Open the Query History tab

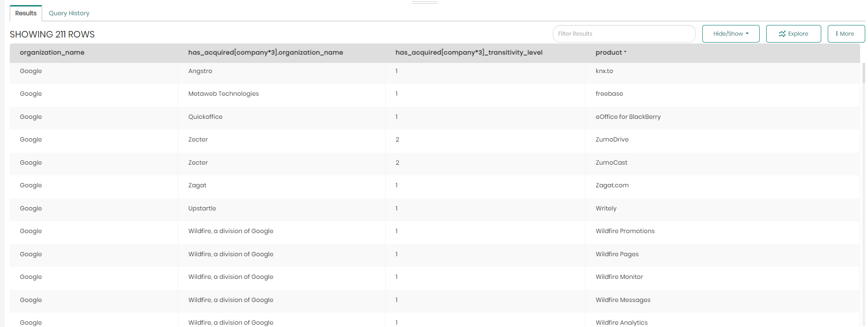point(69,13)
